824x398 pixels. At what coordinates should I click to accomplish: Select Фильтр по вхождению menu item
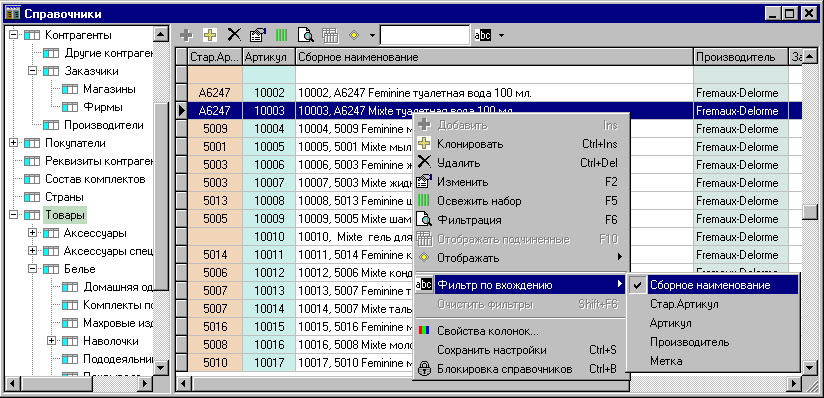(x=518, y=285)
